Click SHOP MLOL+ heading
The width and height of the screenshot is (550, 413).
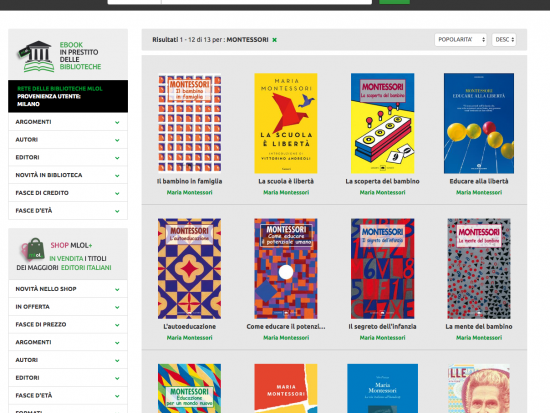pos(71,245)
